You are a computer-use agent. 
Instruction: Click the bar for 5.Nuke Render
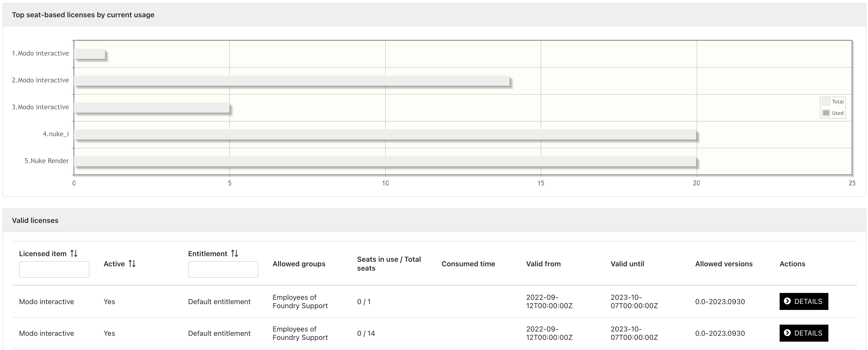tap(385, 162)
